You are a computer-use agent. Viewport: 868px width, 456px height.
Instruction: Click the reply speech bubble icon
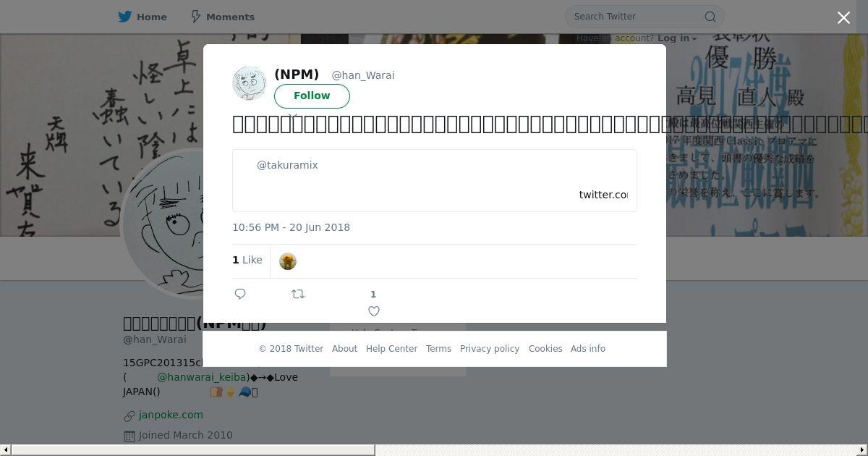(x=240, y=293)
